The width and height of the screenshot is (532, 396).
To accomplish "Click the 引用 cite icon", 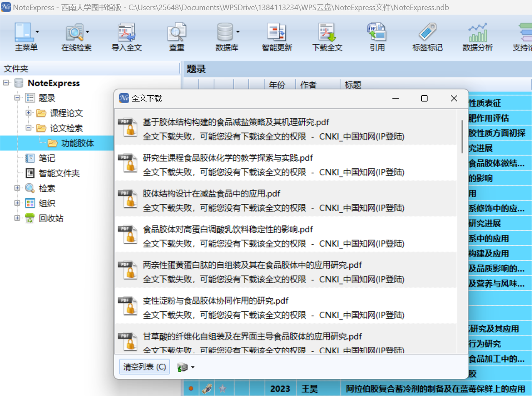I will [x=377, y=33].
